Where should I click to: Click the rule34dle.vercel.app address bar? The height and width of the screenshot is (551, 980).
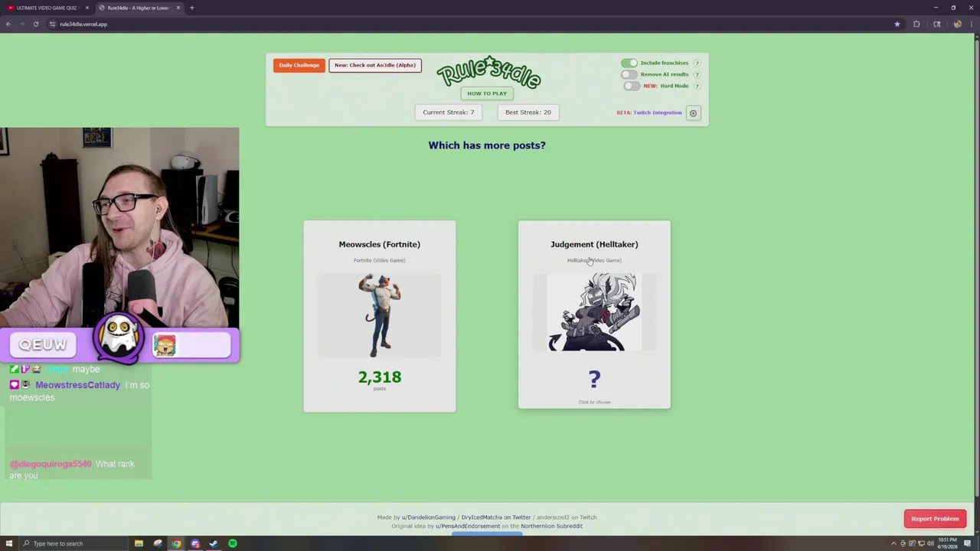[475, 24]
